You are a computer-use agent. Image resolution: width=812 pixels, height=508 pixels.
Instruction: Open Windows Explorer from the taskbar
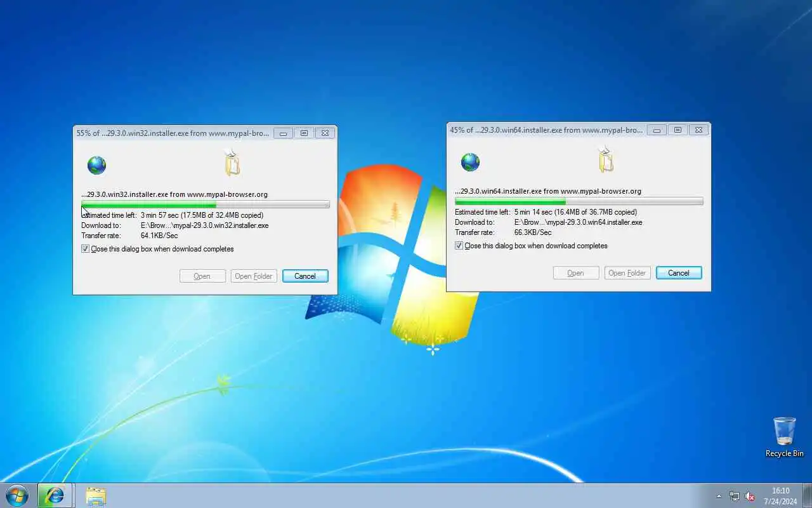[96, 495]
